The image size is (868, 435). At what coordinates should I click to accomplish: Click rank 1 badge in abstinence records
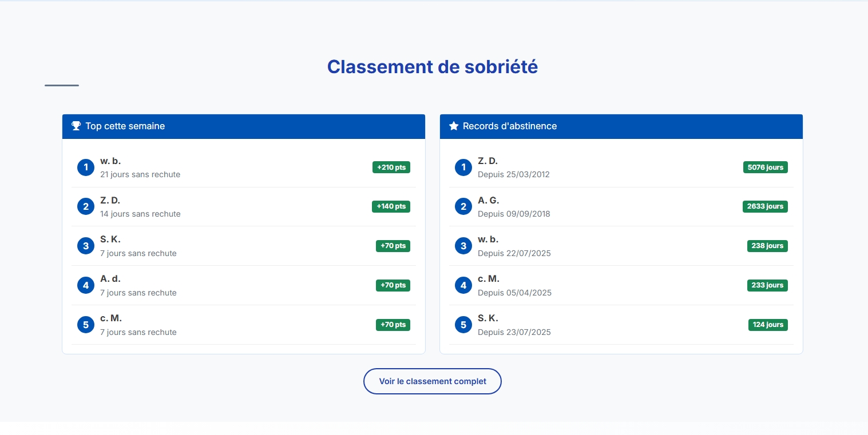point(463,167)
